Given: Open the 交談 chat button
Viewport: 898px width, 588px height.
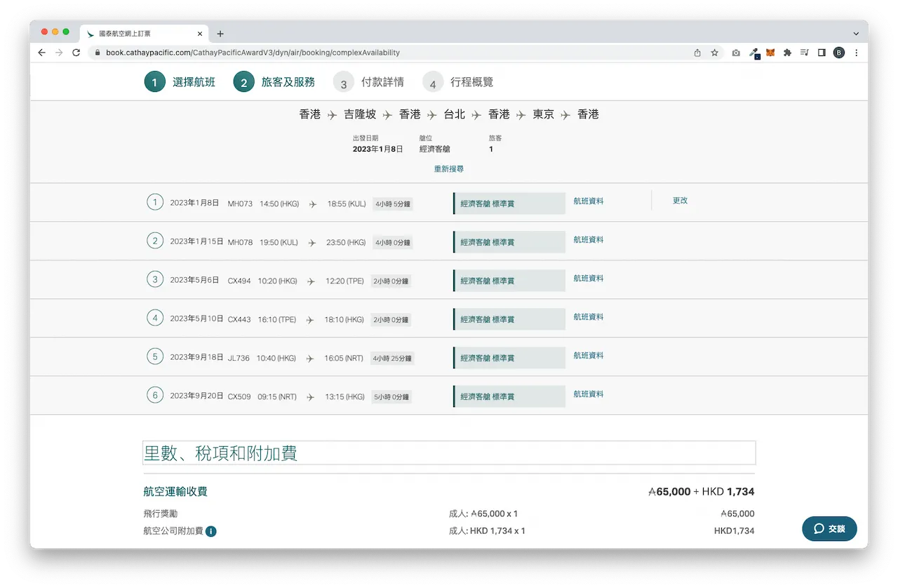Looking at the screenshot, I should tap(829, 529).
